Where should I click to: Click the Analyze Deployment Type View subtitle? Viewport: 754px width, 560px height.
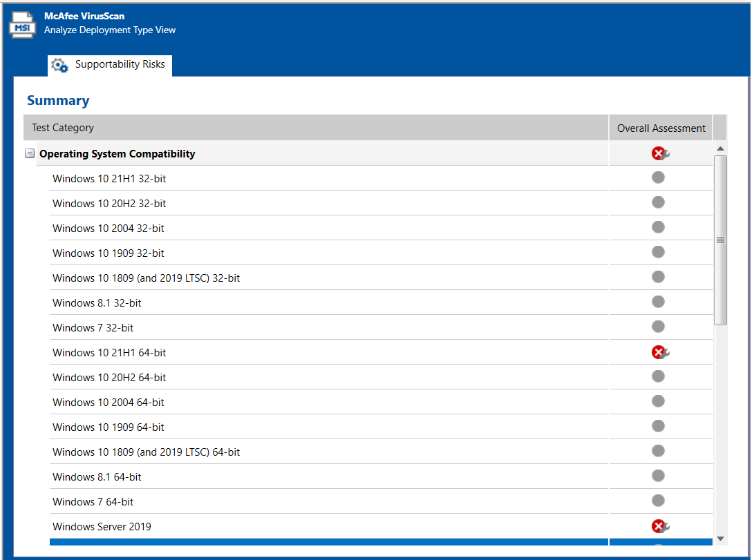point(110,30)
